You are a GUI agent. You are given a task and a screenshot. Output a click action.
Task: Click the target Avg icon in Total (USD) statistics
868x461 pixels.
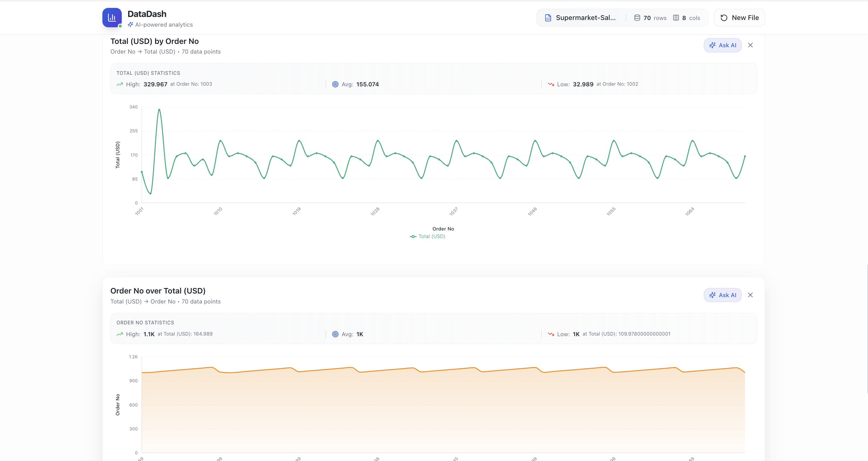click(335, 84)
